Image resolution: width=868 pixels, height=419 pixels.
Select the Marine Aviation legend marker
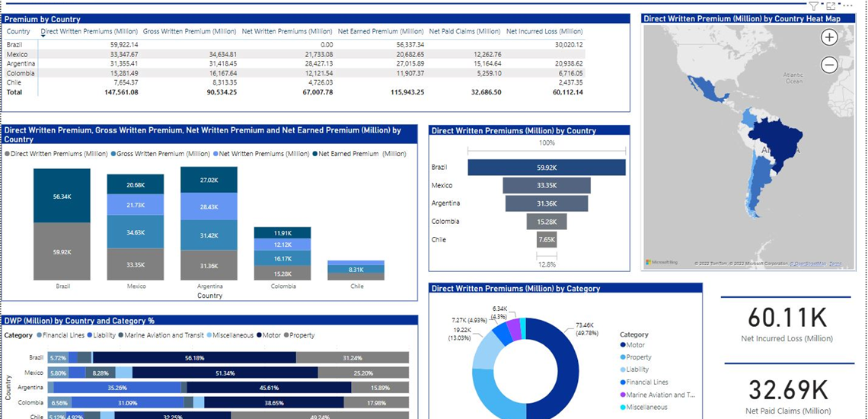pos(622,395)
